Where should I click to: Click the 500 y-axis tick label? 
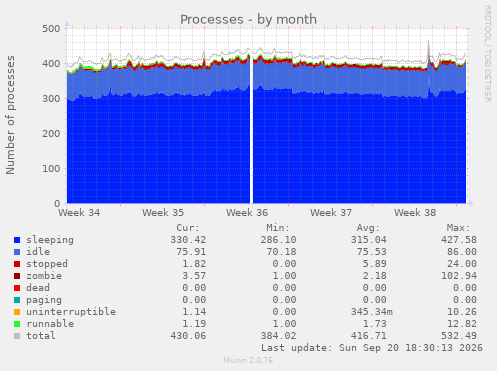[x=51, y=29]
